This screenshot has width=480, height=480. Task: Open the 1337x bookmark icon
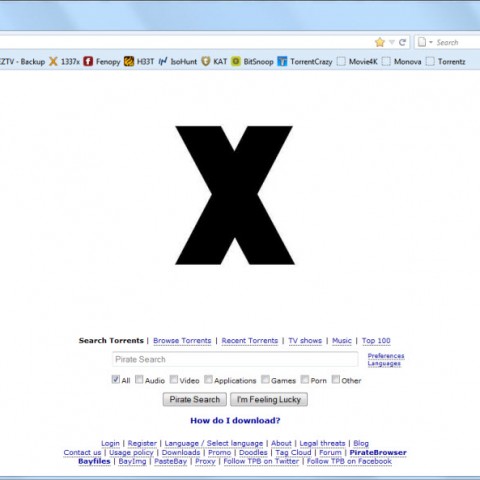pyautogui.click(x=53, y=62)
